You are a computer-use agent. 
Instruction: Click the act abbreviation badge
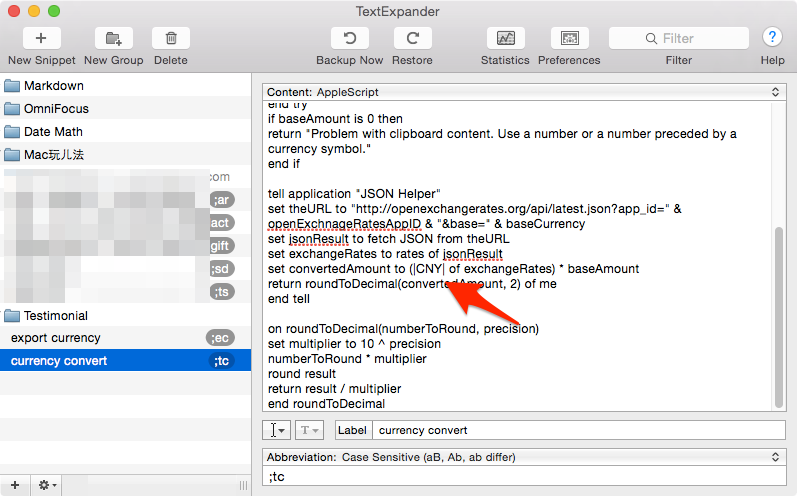221,223
